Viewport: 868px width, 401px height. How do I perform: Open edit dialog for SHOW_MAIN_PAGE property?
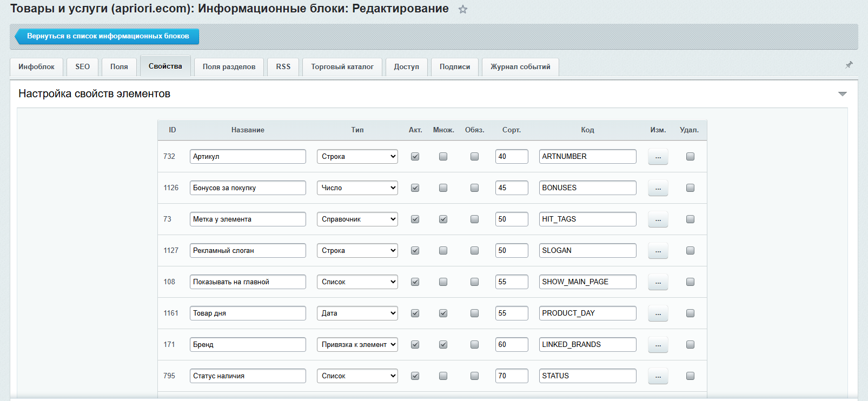(658, 282)
